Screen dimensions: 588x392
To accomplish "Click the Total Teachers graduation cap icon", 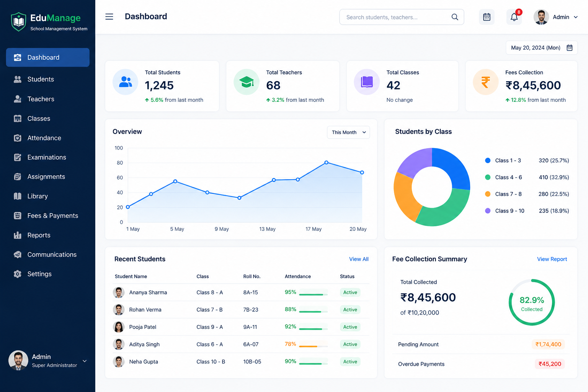I will (x=247, y=82).
